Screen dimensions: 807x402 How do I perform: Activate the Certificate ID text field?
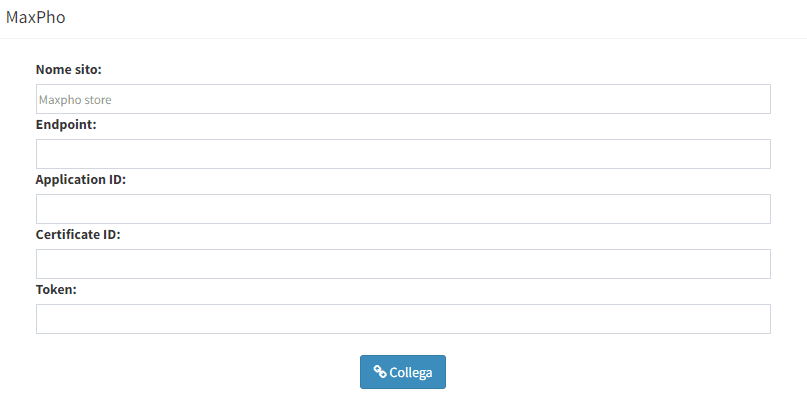403,264
